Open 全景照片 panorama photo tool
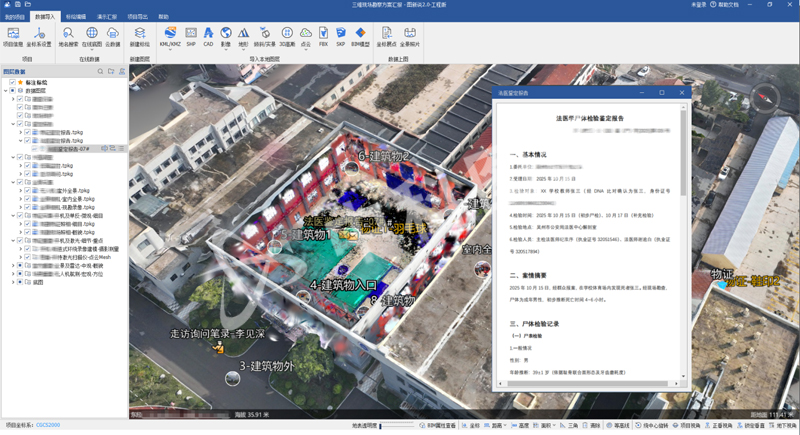Image resolution: width=800 pixels, height=435 pixels. click(410, 37)
